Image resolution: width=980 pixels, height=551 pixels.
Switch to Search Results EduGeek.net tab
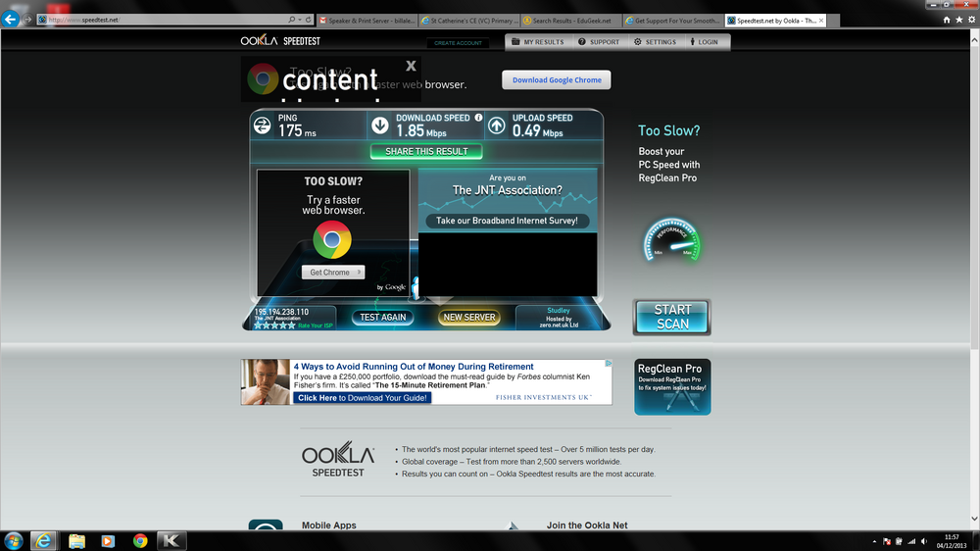click(x=571, y=21)
